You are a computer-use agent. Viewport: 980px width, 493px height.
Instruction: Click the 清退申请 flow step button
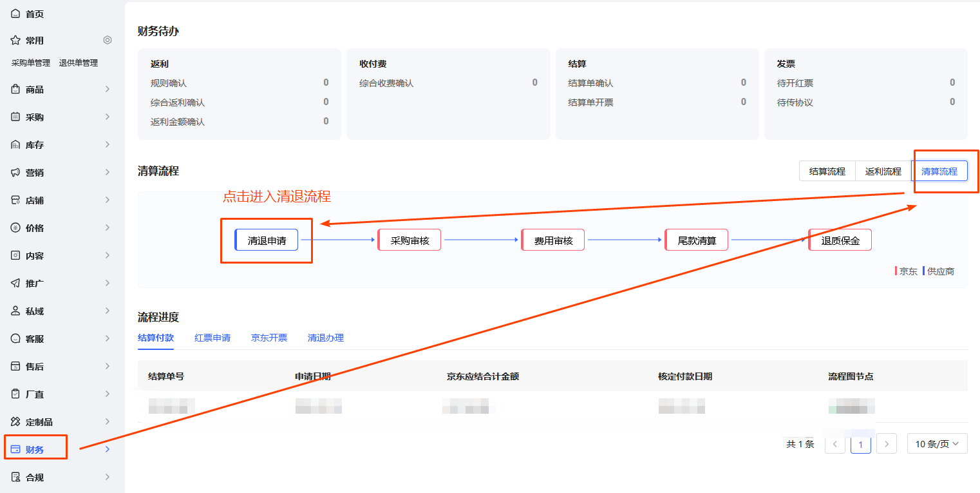tap(267, 240)
